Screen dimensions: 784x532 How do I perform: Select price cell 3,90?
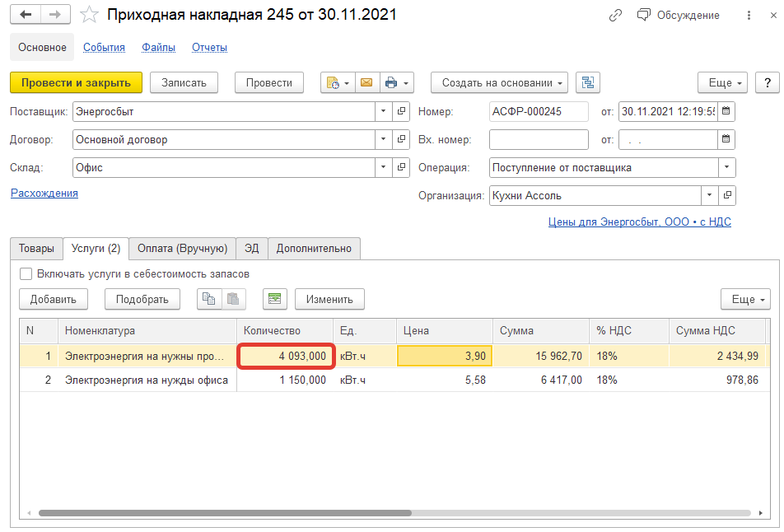445,356
